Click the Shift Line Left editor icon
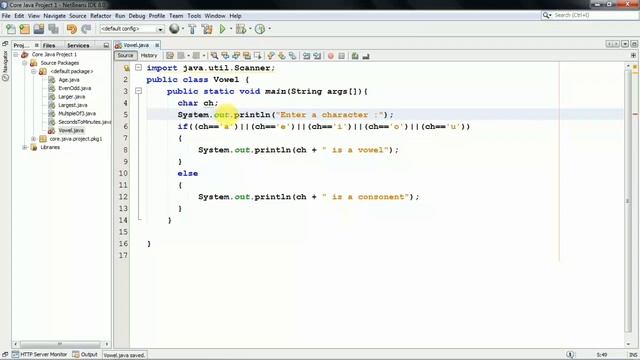 [306, 56]
